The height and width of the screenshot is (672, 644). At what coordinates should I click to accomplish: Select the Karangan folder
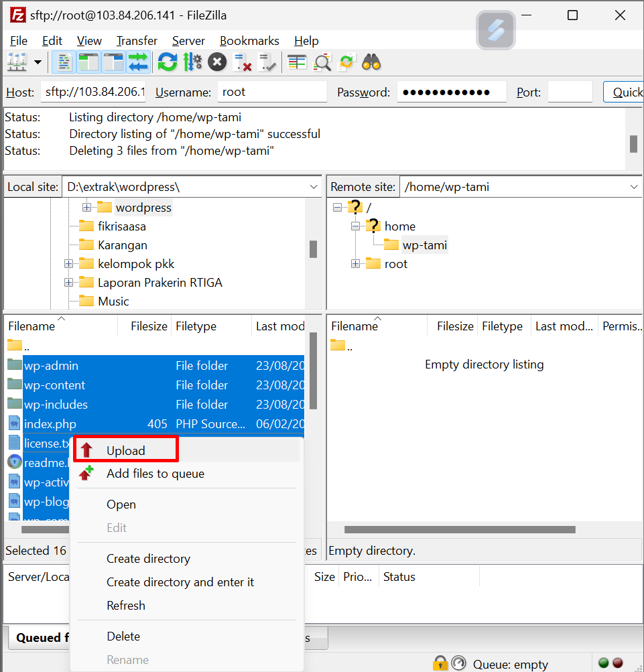pos(122,245)
